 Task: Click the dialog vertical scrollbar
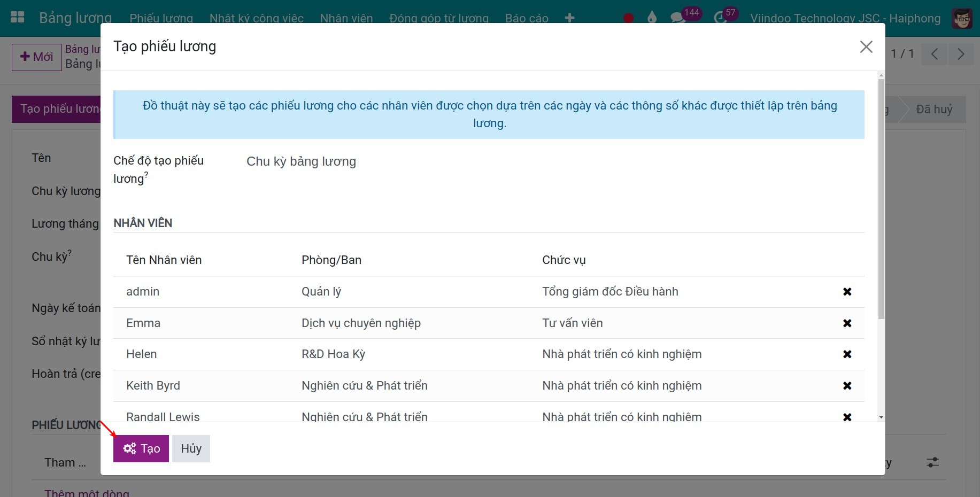point(881,199)
